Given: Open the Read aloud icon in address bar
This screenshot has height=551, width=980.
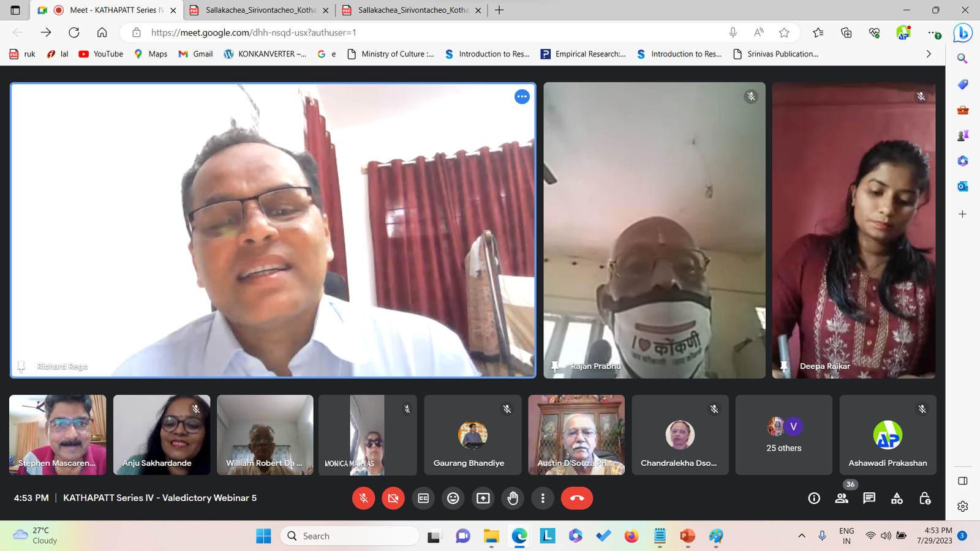Looking at the screenshot, I should click(759, 32).
